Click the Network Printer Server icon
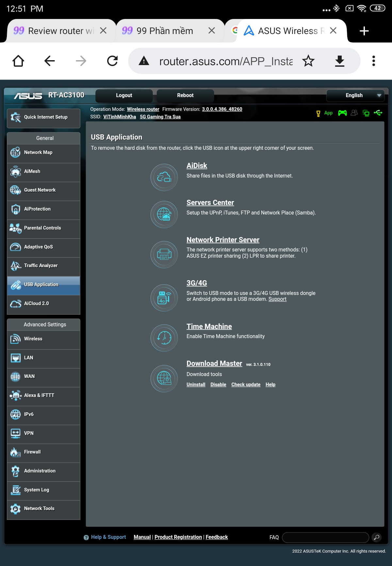 (164, 254)
